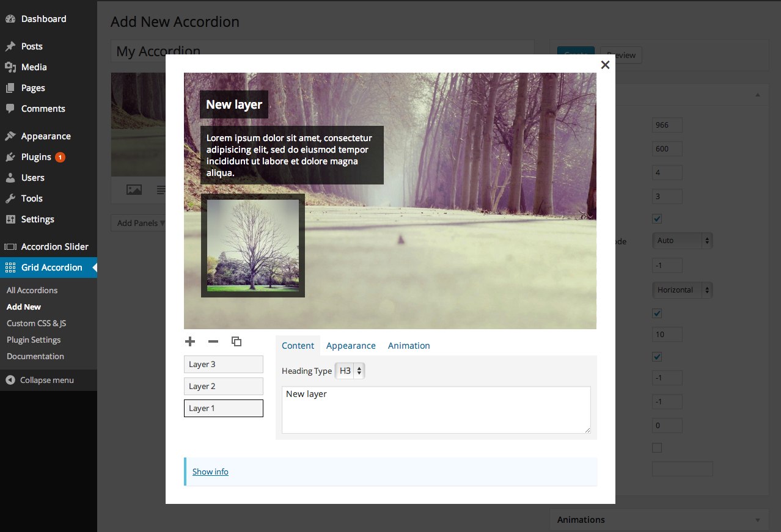Select Layer 3 in layers list
This screenshot has width=781, height=532.
pyautogui.click(x=224, y=364)
